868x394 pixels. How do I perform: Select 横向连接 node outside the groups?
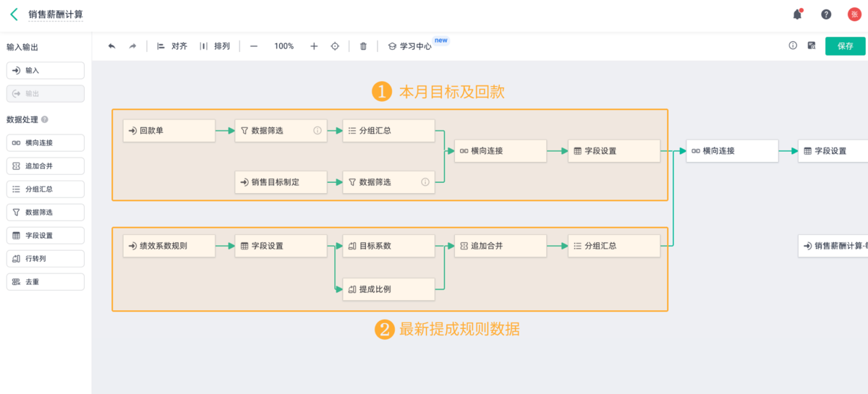click(x=732, y=151)
